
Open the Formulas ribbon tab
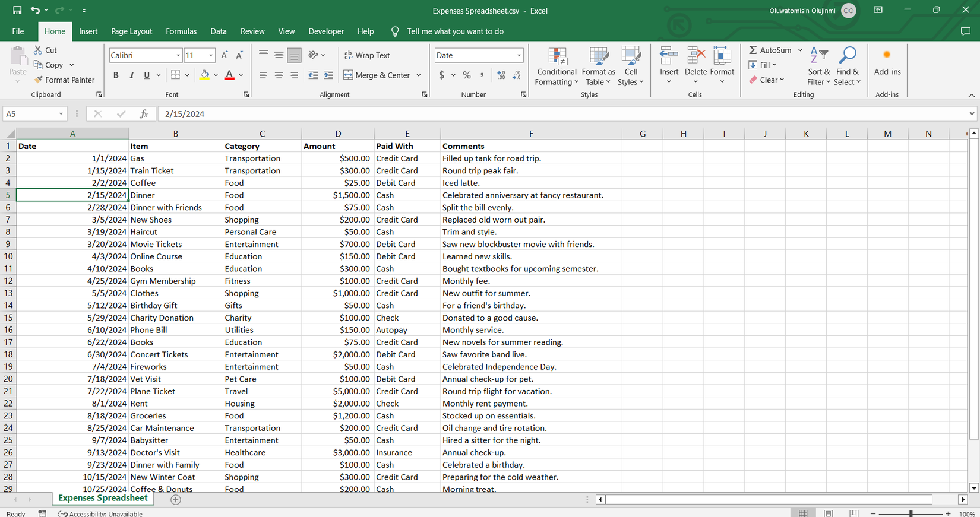(181, 31)
